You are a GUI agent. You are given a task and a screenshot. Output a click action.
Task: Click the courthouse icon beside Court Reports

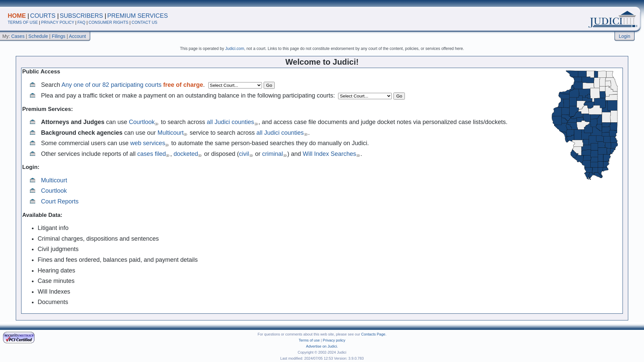(33, 201)
